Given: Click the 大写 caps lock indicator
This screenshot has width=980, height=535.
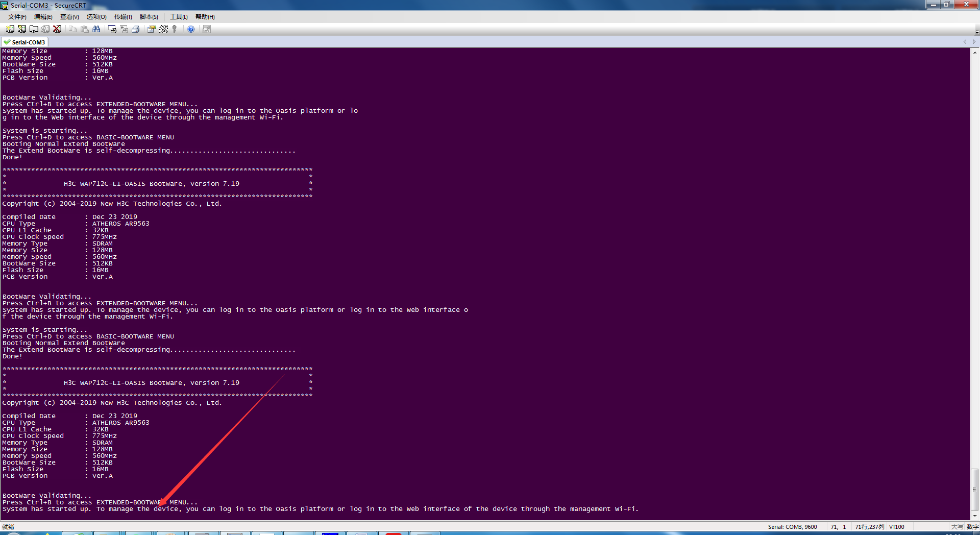Looking at the screenshot, I should pyautogui.click(x=957, y=527).
